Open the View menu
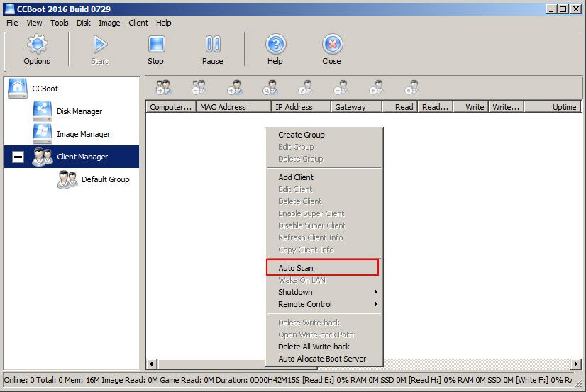This screenshot has width=586, height=392. click(x=34, y=23)
